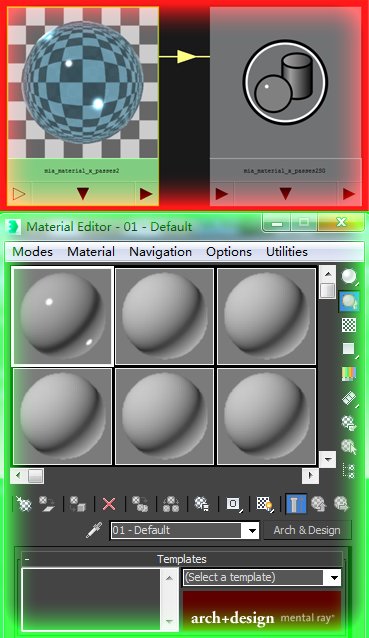Select Sample Type sphere icon
This screenshot has height=638, width=369.
349,277
